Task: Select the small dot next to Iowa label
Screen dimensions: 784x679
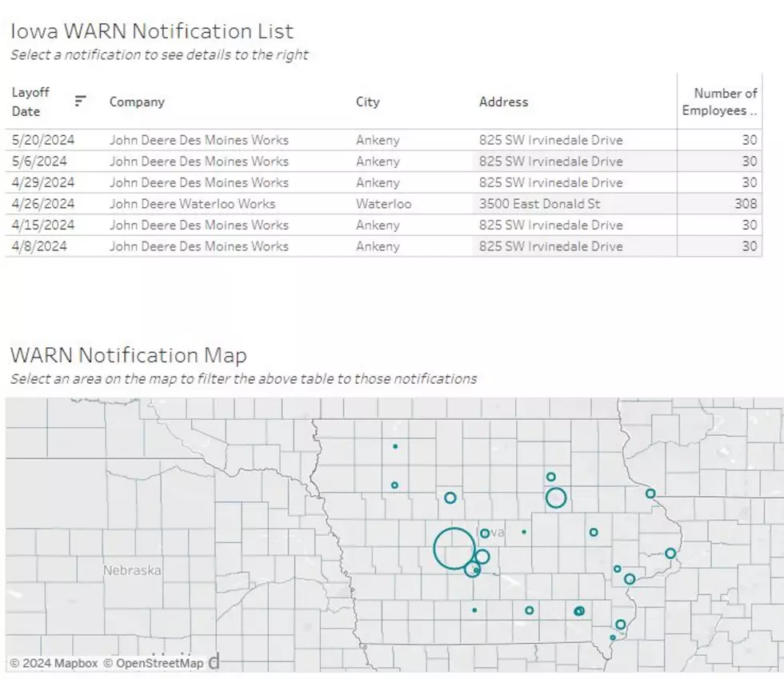Action: [x=524, y=532]
